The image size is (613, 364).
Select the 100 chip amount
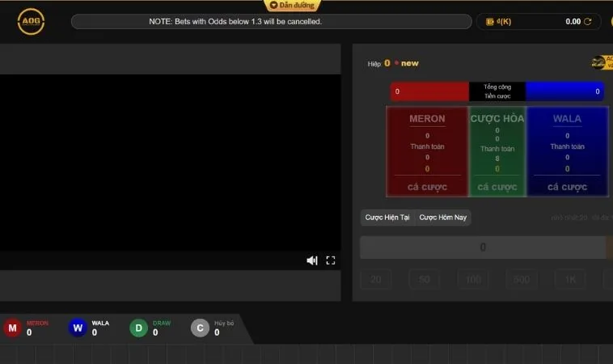(x=473, y=280)
